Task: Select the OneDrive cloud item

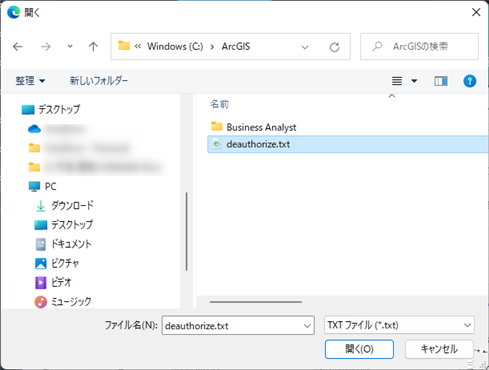Action: pos(35,129)
